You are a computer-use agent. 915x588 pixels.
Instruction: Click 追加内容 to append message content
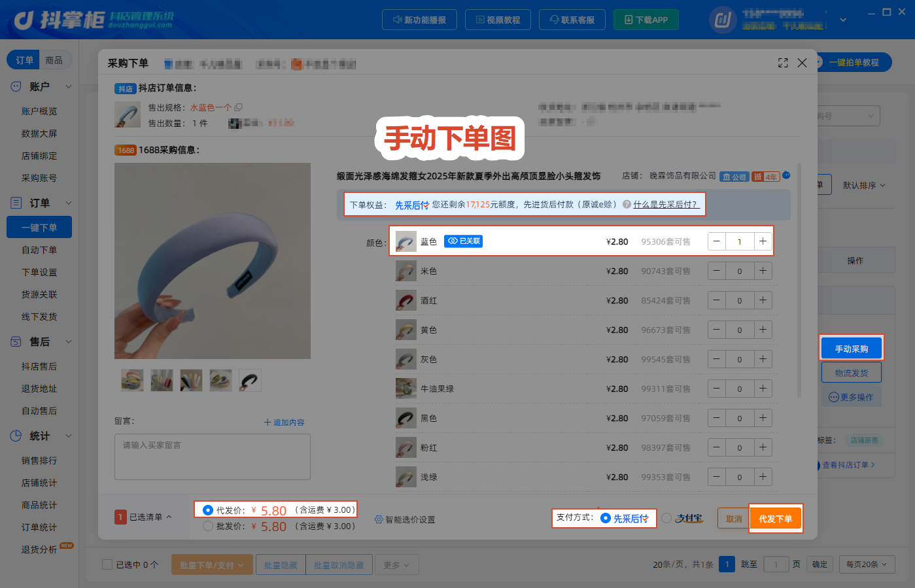pos(285,423)
